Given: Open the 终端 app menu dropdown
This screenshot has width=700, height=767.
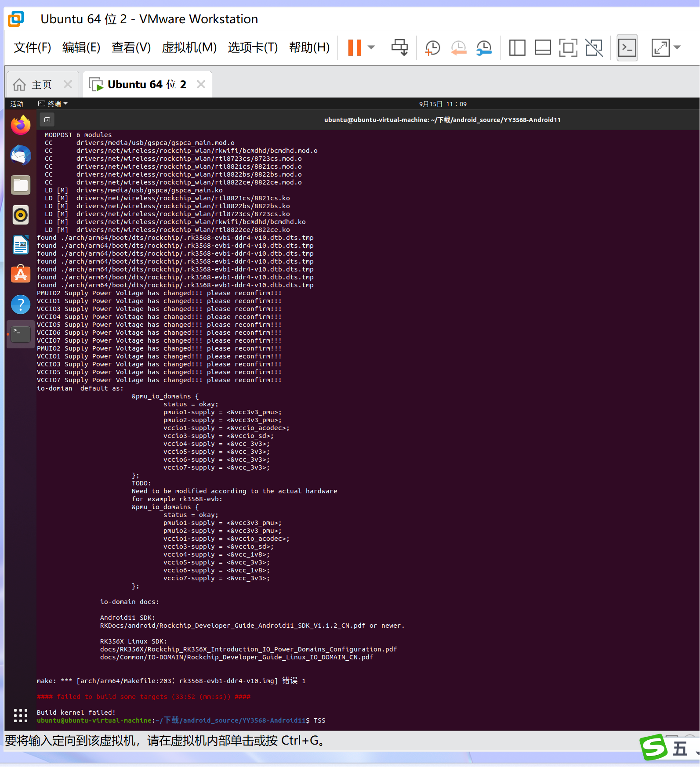Looking at the screenshot, I should click(x=53, y=104).
